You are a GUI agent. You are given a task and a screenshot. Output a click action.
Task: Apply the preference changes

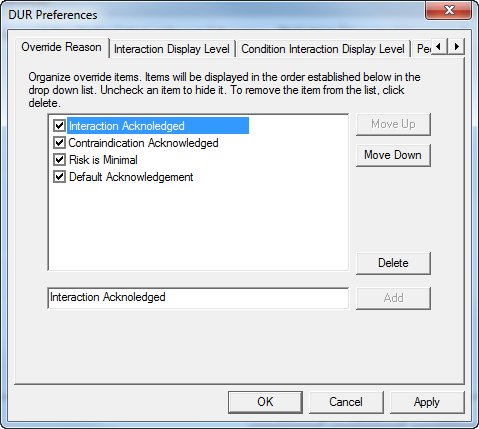click(x=427, y=402)
